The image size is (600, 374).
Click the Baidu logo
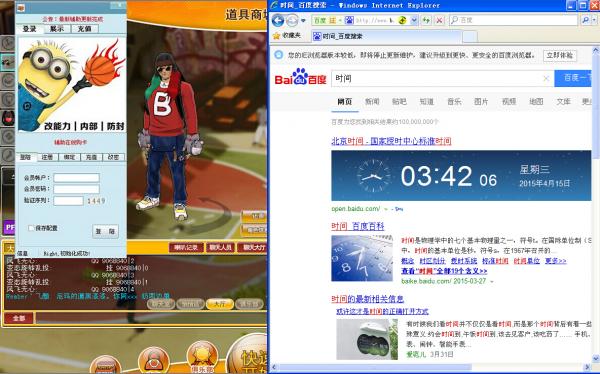pos(300,77)
